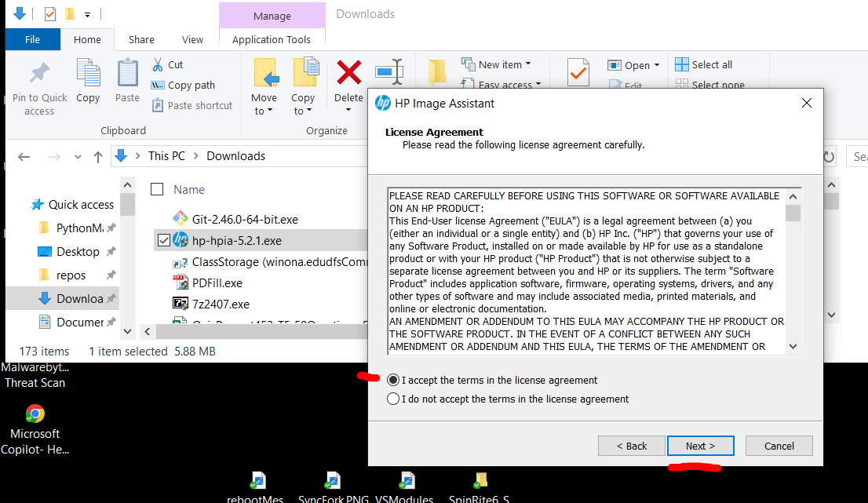Click the Next button in HP installer
Screen dimensions: 868x503
[701, 446]
